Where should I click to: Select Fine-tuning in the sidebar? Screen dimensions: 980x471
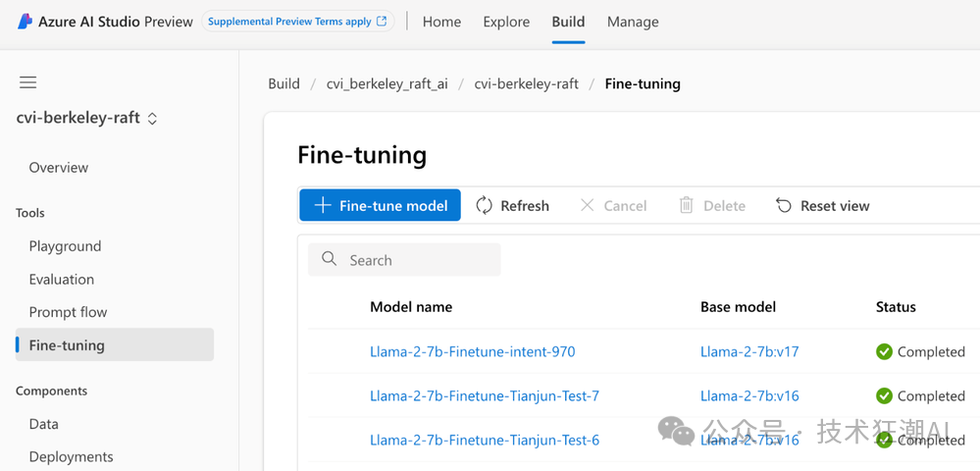(115, 344)
